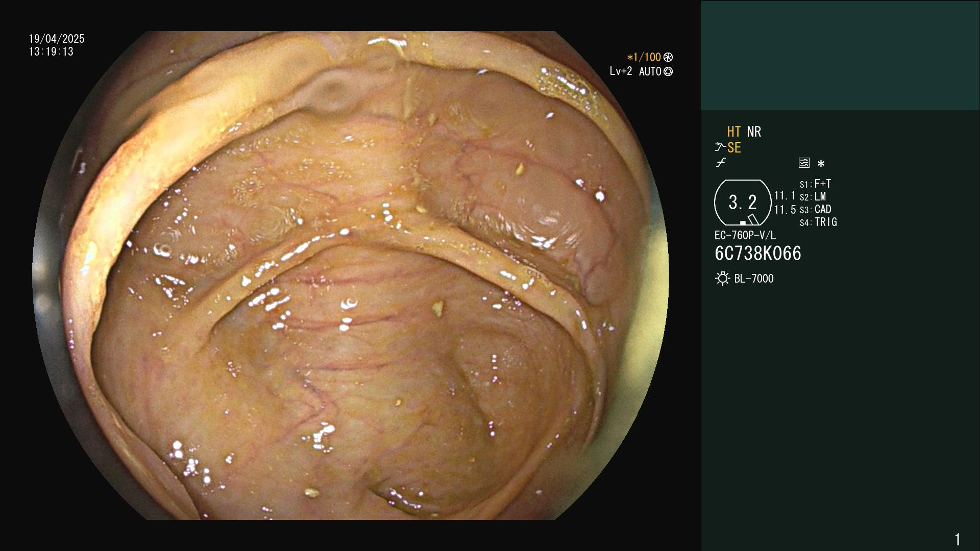This screenshot has height=551, width=980.
Task: Click the structure emphasis arrow icon before SE
Action: (x=720, y=147)
